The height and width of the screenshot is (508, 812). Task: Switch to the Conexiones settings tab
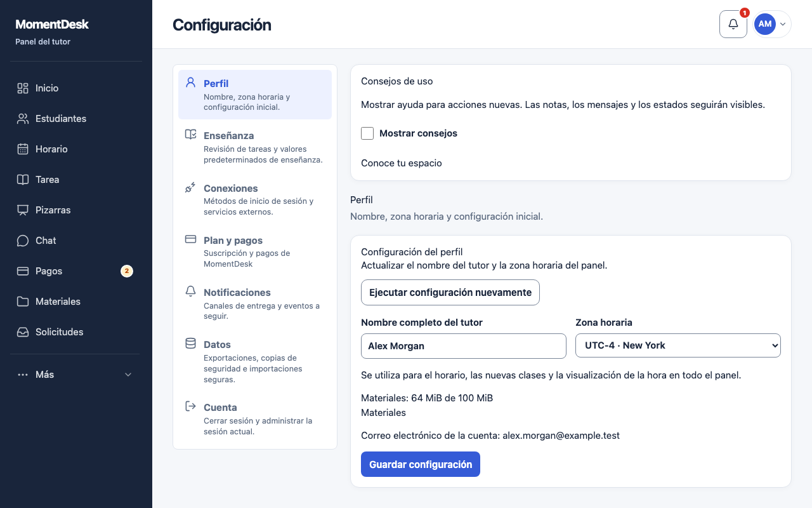point(255,199)
